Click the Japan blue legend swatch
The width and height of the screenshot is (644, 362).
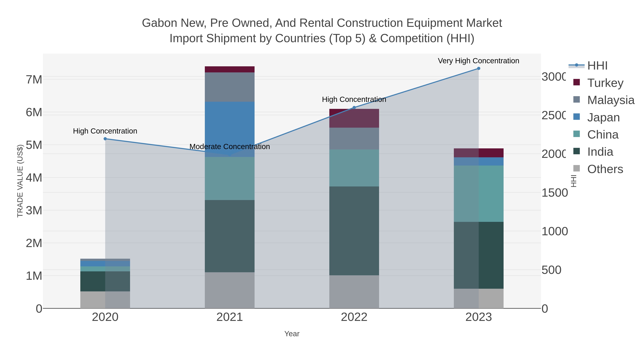pos(577,117)
